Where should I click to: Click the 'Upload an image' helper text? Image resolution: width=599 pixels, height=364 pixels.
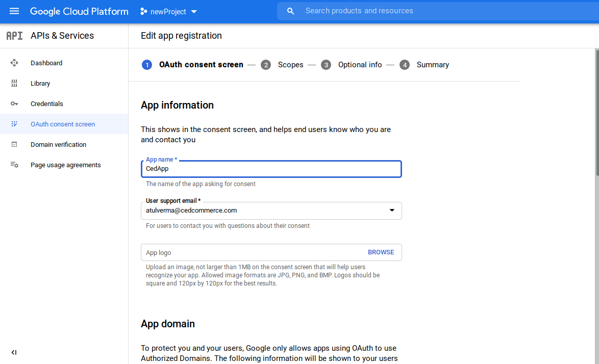pos(263,275)
